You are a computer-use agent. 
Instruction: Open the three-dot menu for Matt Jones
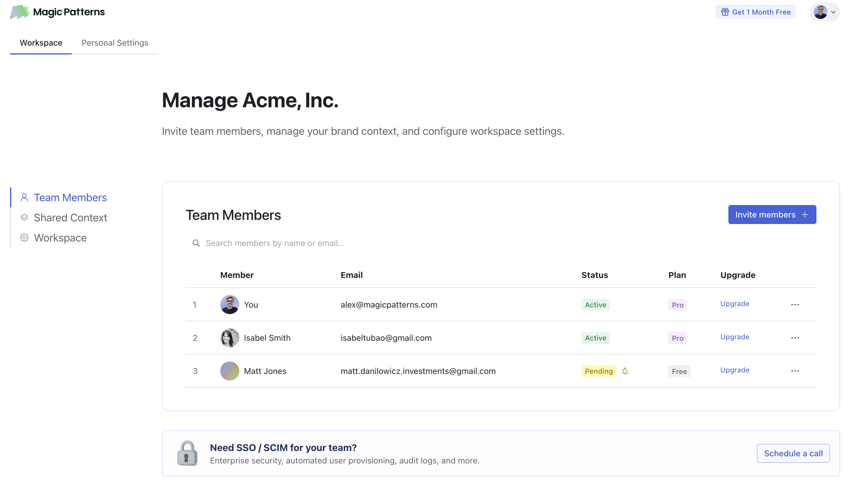[x=795, y=371]
